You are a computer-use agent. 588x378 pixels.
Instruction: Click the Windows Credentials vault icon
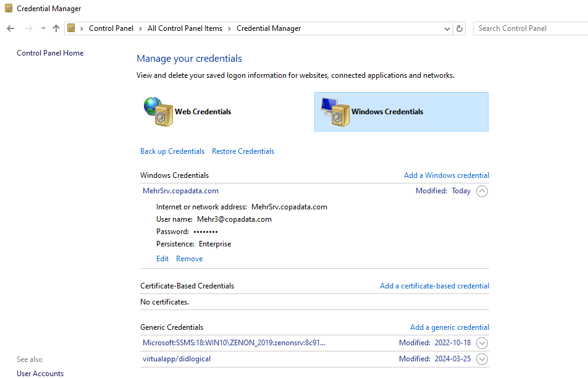click(335, 112)
